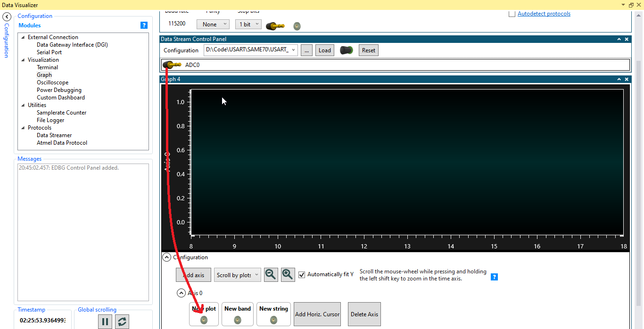This screenshot has width=644, height=329.
Task: Select Atmel Data Protocol
Action: tap(62, 143)
